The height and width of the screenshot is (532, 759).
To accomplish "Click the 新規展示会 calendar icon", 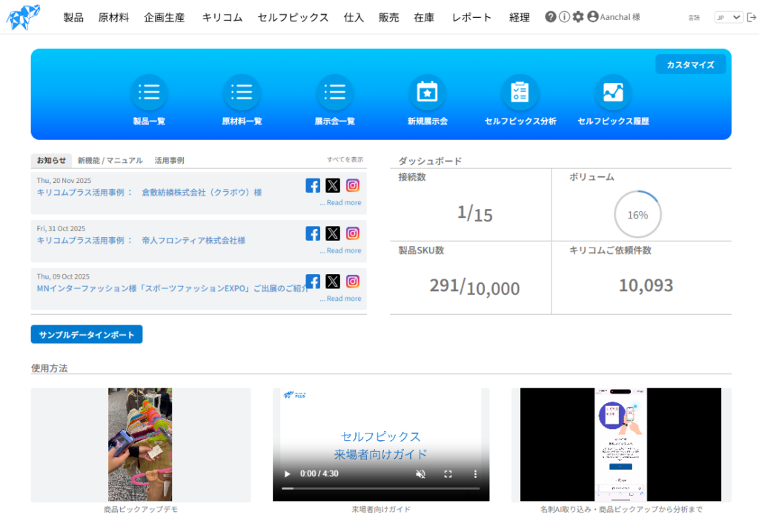I will pos(427,93).
